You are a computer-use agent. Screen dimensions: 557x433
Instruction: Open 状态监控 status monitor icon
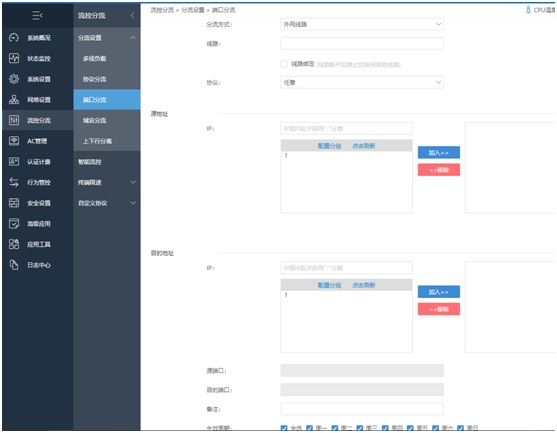[14, 58]
